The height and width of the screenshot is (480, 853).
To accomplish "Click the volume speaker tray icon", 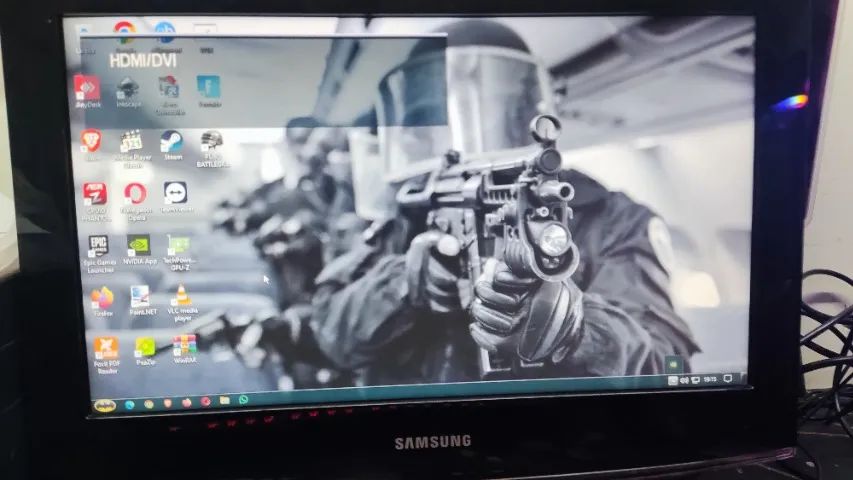I will pos(684,380).
